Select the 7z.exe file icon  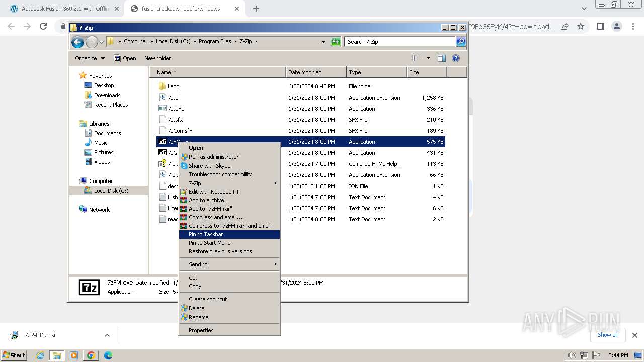162,109
